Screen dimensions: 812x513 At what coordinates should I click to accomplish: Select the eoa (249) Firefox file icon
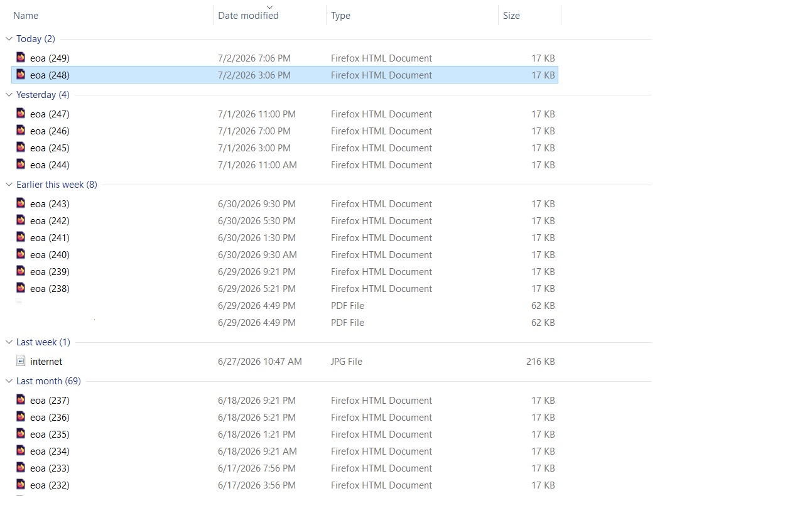(x=21, y=57)
